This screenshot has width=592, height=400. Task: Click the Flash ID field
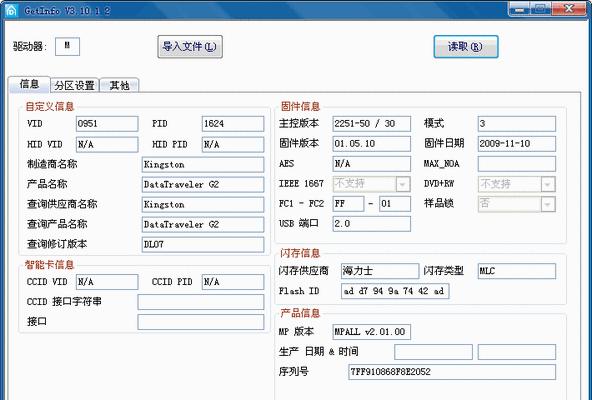pos(395,291)
